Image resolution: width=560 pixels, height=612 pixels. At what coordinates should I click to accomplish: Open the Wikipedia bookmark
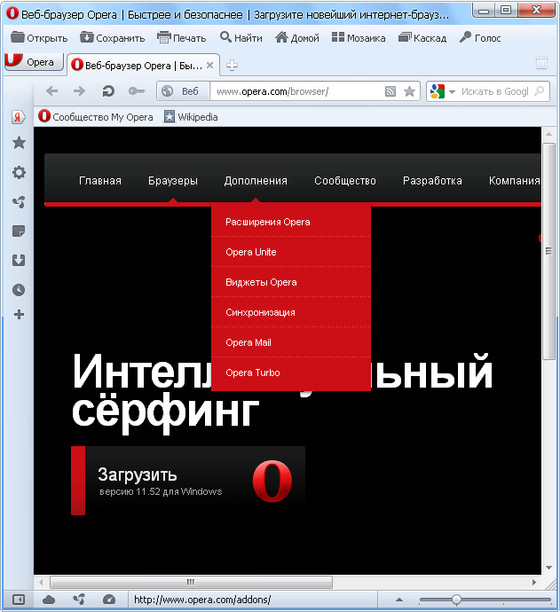191,116
